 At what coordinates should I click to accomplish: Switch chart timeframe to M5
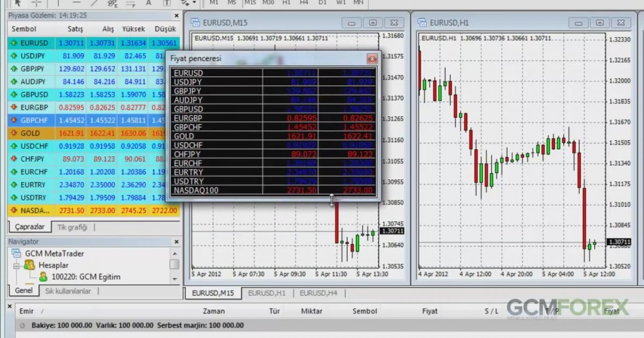(232, 3)
